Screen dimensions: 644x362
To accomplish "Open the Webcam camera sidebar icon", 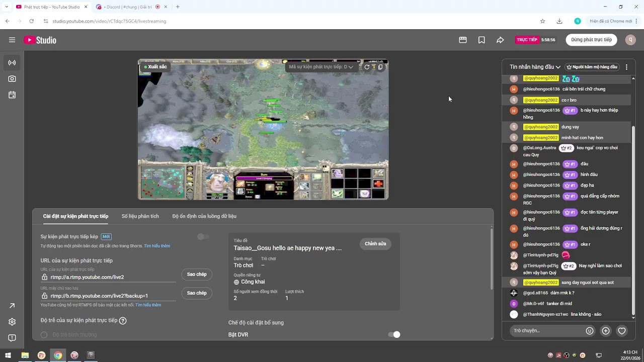I will pyautogui.click(x=12, y=79).
